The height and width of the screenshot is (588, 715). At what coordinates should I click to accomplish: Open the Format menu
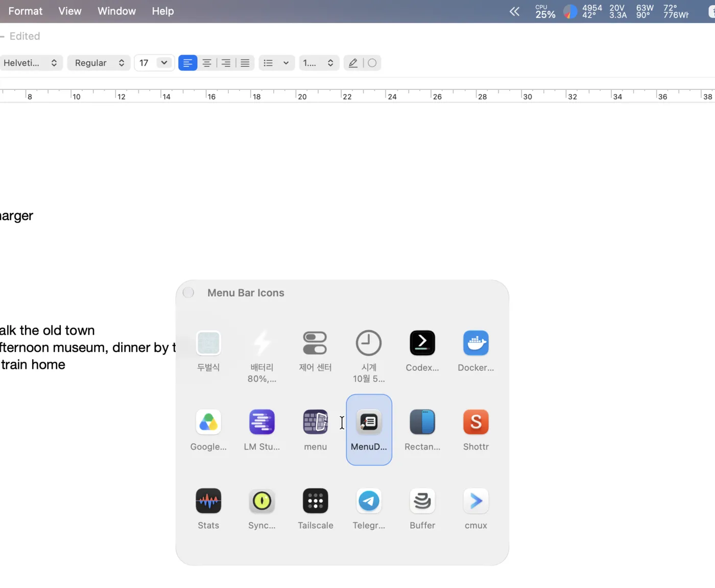click(26, 11)
